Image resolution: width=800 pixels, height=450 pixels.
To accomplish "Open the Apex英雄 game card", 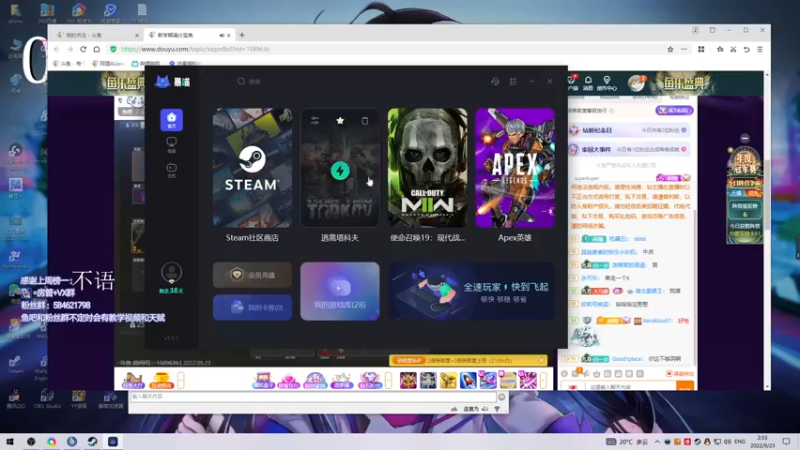I will tap(515, 168).
